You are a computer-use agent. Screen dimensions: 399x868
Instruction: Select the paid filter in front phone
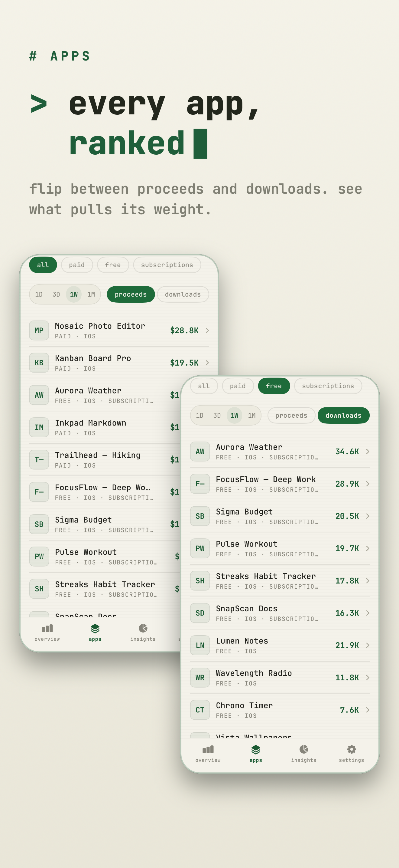[238, 386]
